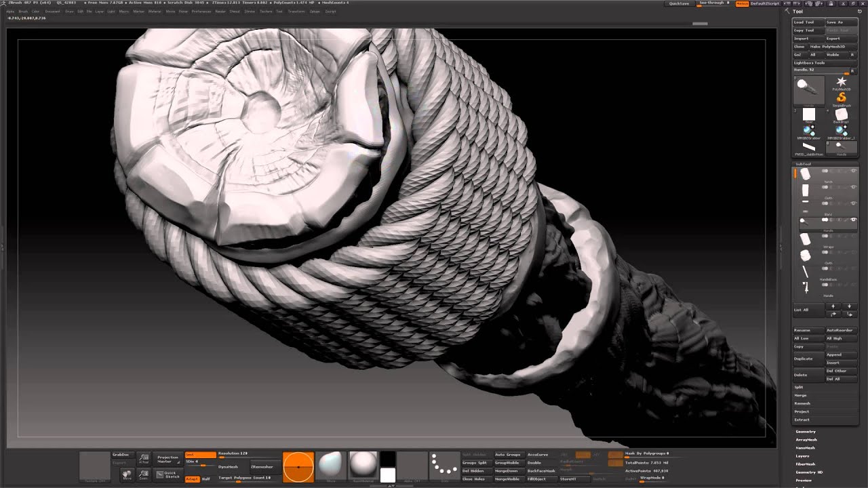
Task: Toggle eye visibility of top subtool
Action: pyautogui.click(x=853, y=171)
